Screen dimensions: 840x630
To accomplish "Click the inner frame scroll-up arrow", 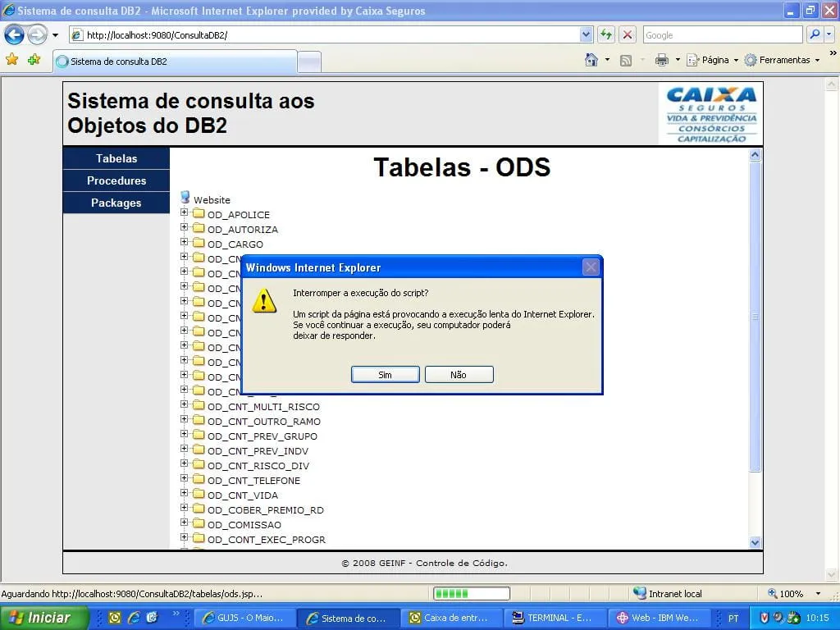I will click(755, 155).
